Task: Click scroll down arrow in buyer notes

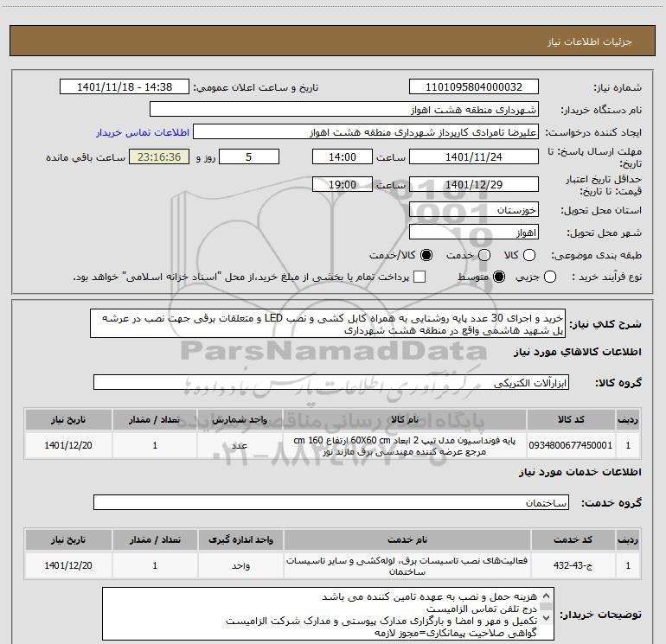Action: [x=547, y=618]
